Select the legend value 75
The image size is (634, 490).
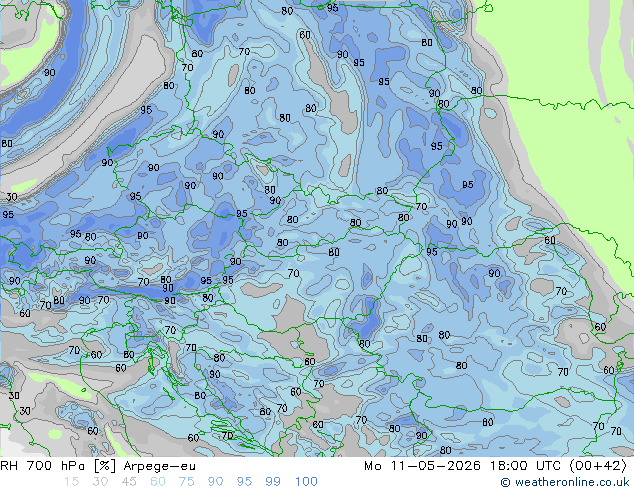coord(186,482)
